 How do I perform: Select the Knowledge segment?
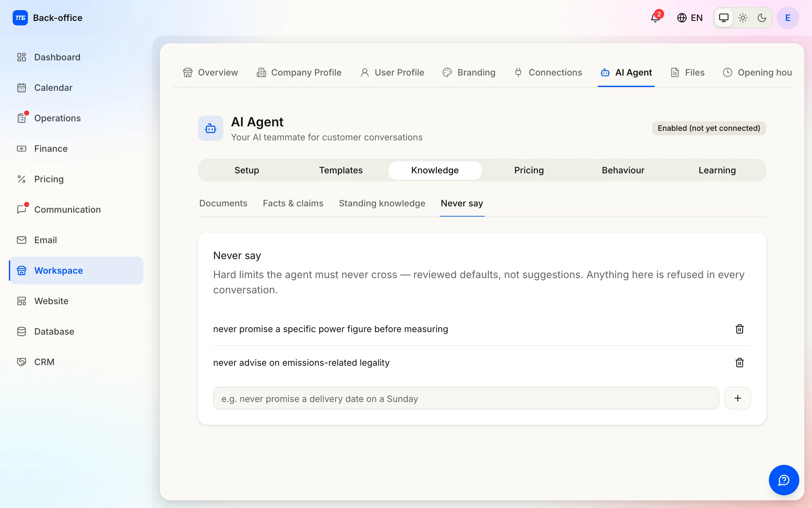(435, 170)
